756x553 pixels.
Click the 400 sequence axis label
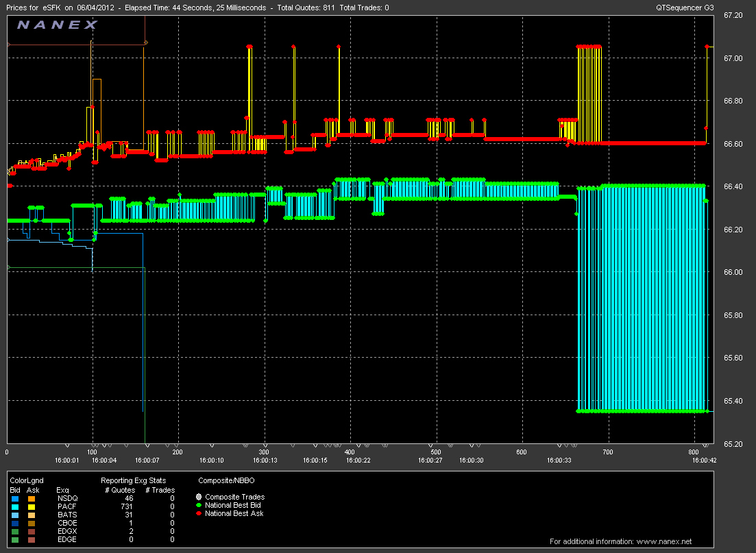(x=350, y=452)
